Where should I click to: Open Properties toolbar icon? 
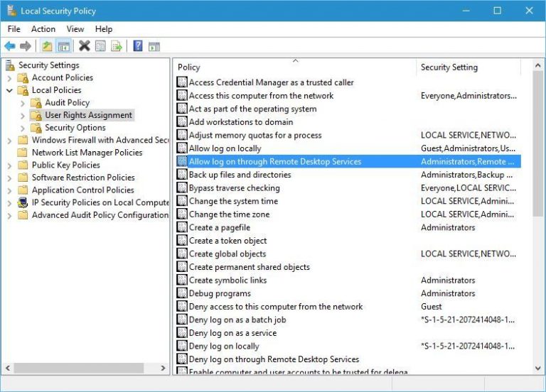click(x=101, y=46)
